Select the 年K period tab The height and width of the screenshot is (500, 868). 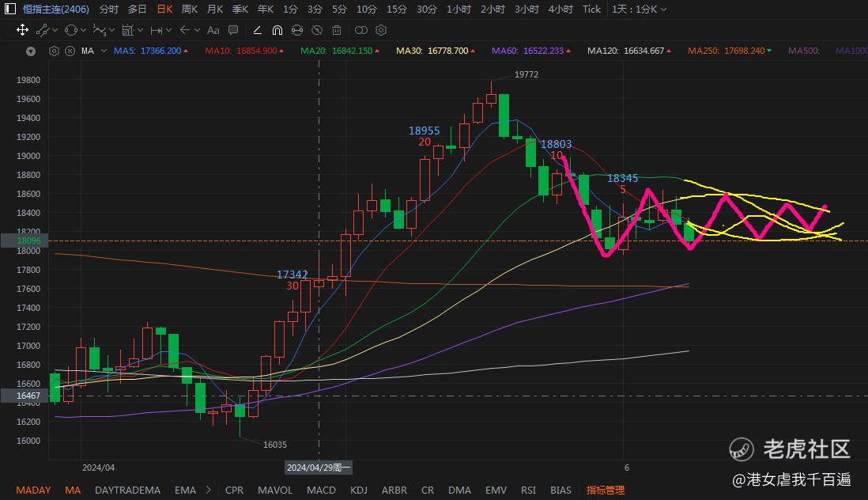pyautogui.click(x=266, y=9)
